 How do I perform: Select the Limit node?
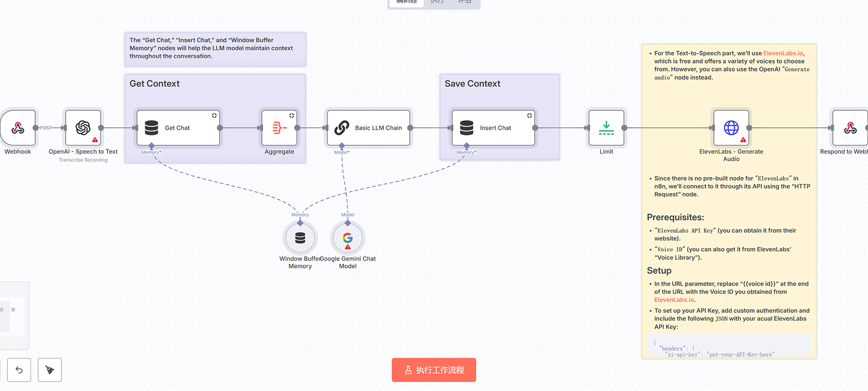tap(606, 128)
